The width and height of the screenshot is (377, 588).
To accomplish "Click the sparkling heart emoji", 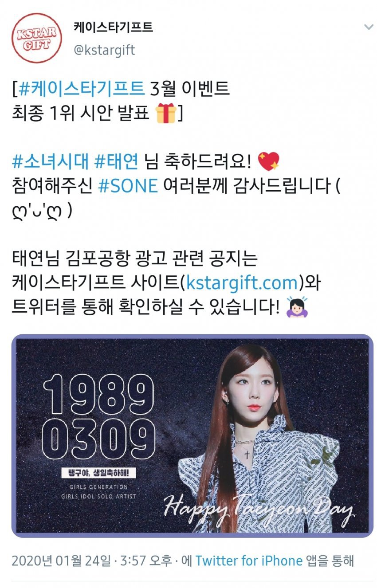I will [x=268, y=162].
